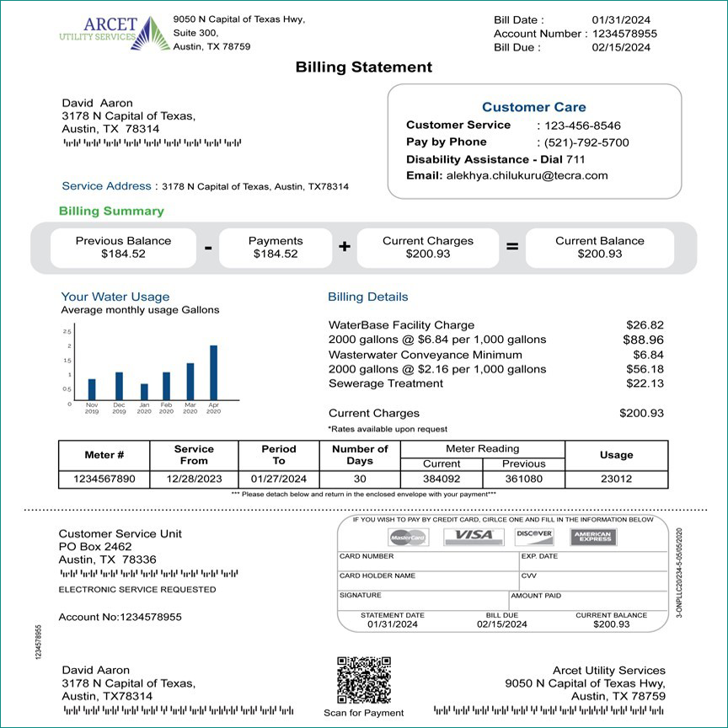The width and height of the screenshot is (728, 728).
Task: Click the Jan 2020 usage bar
Action: 144,392
